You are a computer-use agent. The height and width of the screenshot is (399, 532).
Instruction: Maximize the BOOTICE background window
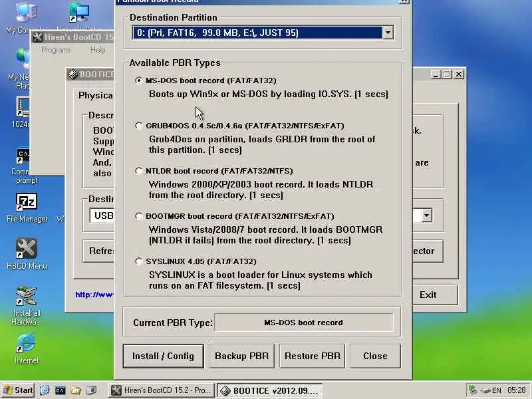(447, 74)
